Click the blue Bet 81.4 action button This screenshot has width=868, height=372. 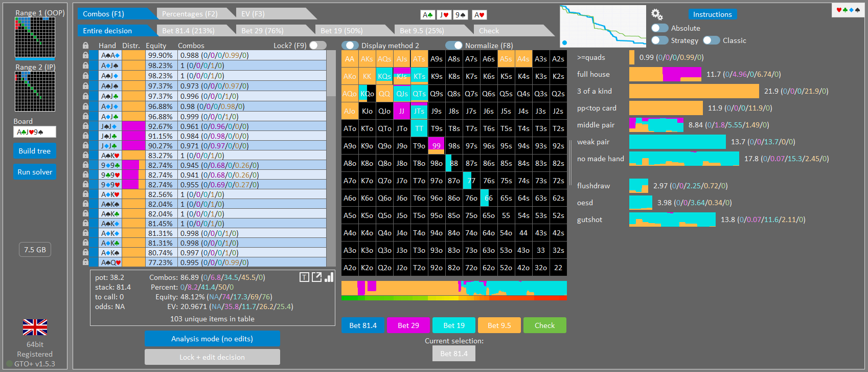(x=363, y=325)
